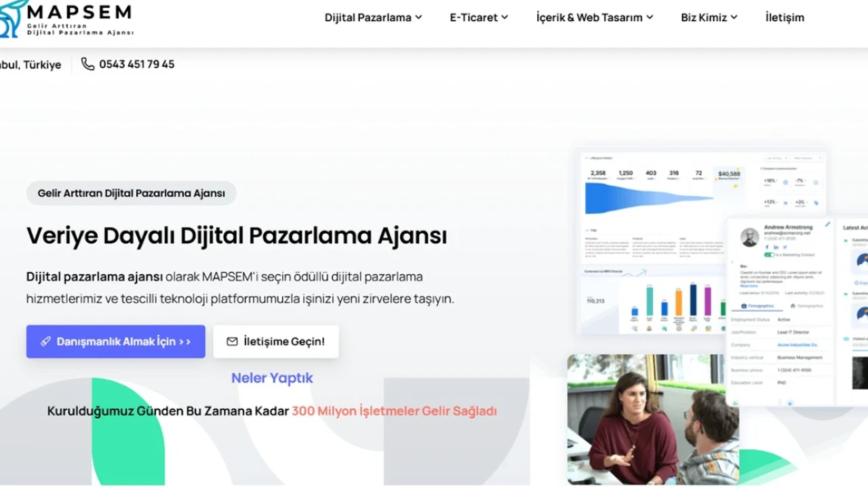868x488 pixels.
Task: Click the envelope icon in İletişime Geçin button
Action: [232, 342]
